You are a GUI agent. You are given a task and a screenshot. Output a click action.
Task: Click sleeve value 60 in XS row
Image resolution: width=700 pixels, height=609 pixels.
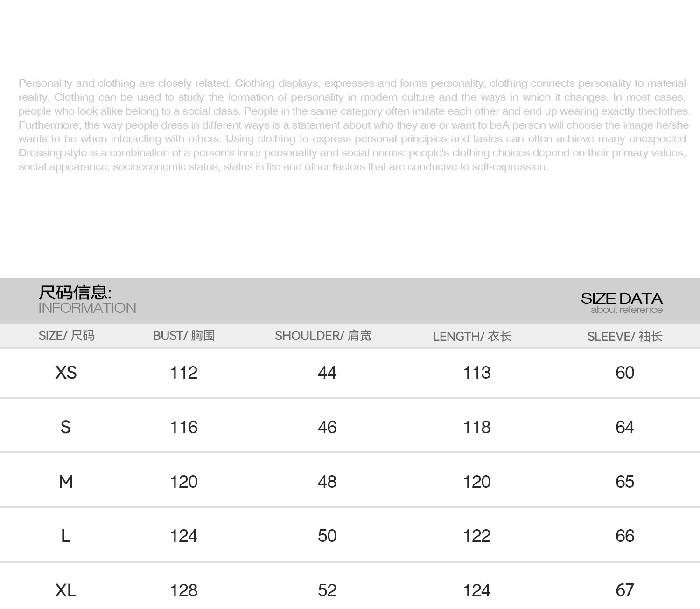click(625, 373)
